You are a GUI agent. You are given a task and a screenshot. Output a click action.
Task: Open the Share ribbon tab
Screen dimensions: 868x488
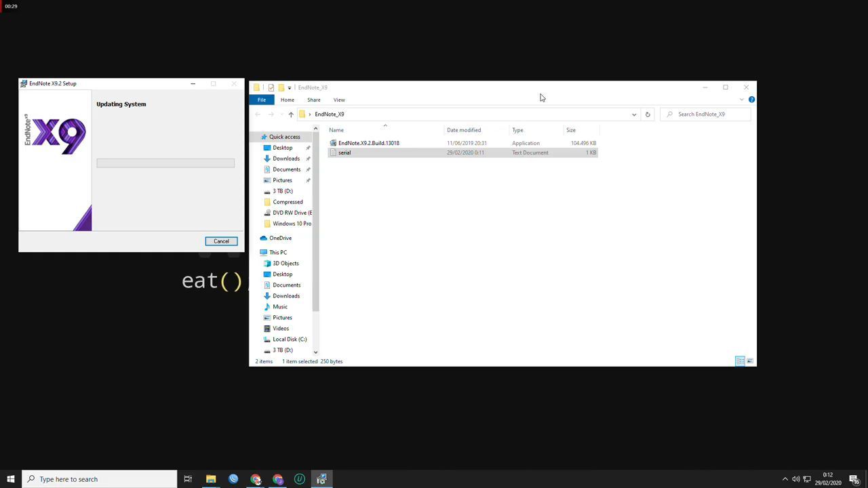313,100
